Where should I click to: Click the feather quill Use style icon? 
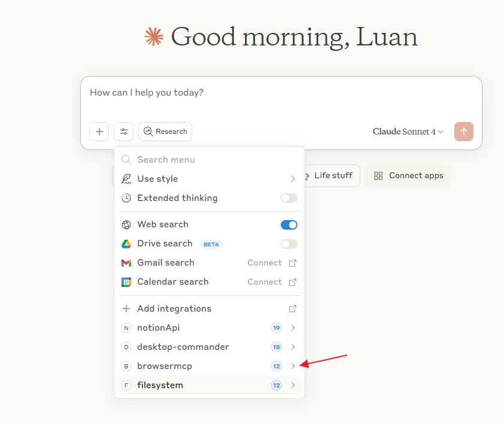pyautogui.click(x=126, y=179)
